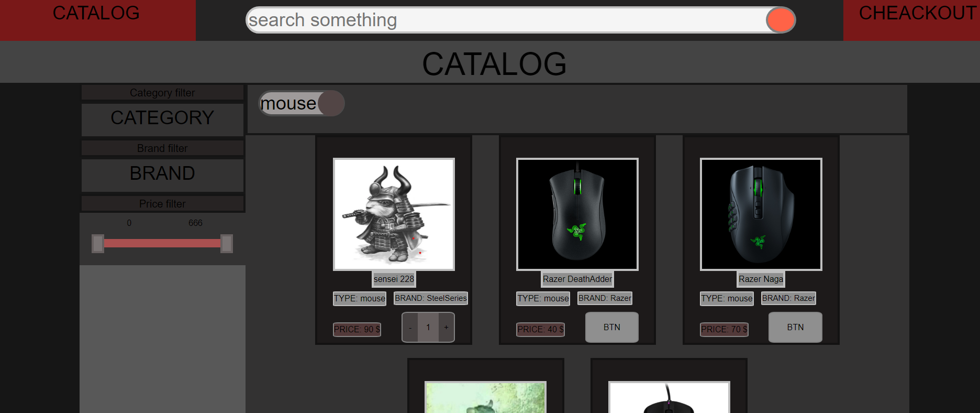Click BRAND: SteelSeries label
This screenshot has height=413, width=980.
[x=431, y=298]
